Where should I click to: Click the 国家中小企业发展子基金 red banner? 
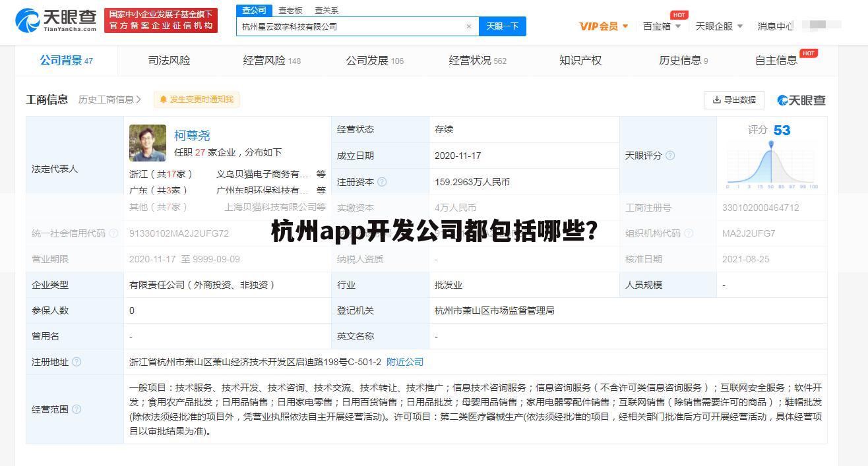tap(161, 20)
